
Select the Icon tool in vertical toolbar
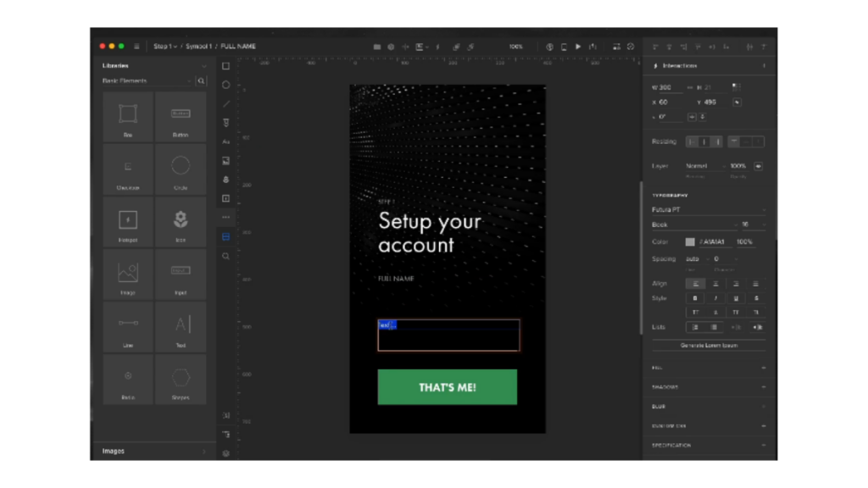click(x=225, y=180)
